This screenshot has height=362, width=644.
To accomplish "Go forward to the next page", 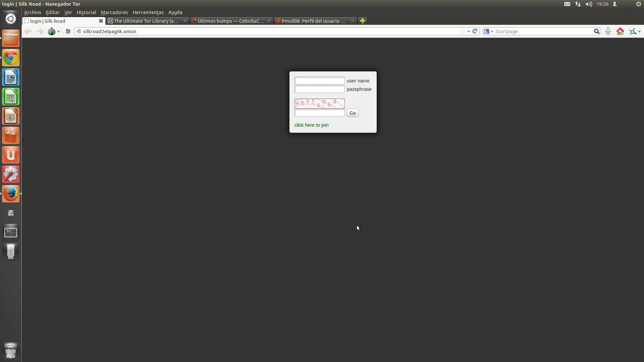I will 40,32.
